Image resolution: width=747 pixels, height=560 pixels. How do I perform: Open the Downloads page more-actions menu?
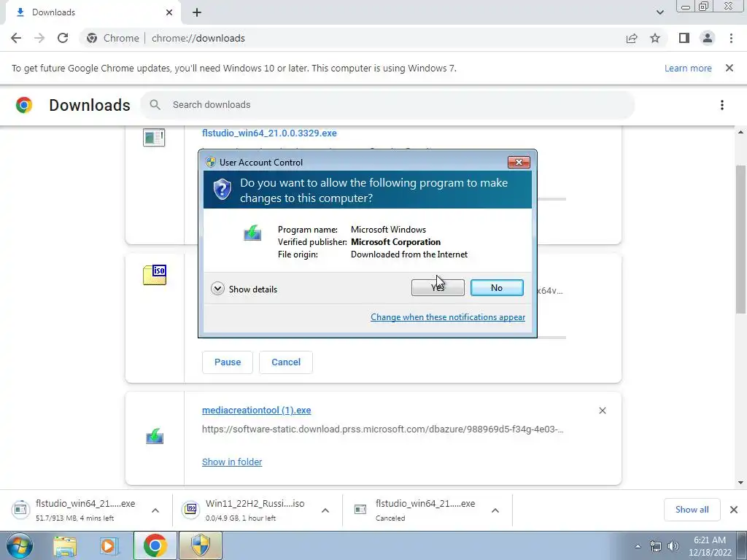coord(721,105)
